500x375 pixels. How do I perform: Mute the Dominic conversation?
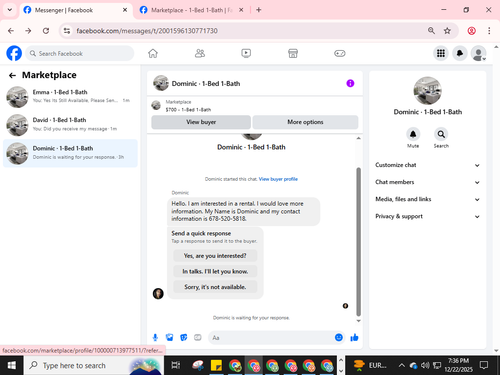[x=413, y=134]
